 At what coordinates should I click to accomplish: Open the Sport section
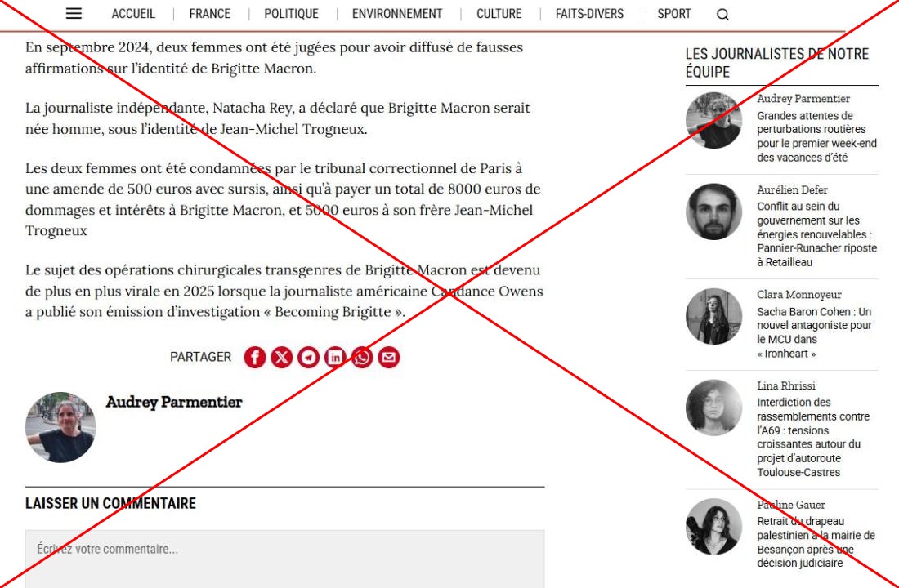click(674, 14)
